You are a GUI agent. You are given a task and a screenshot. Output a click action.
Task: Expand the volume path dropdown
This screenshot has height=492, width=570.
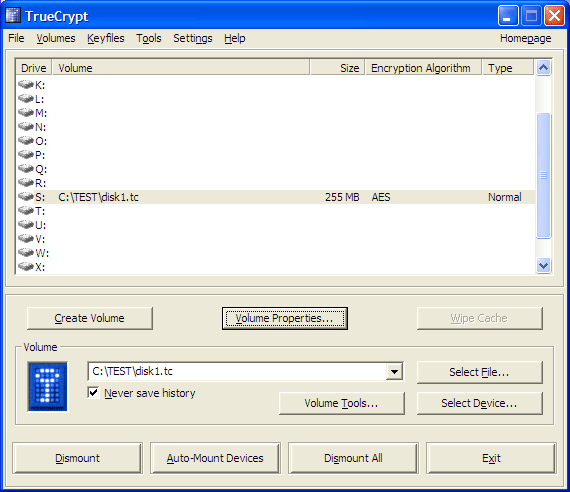tap(394, 372)
